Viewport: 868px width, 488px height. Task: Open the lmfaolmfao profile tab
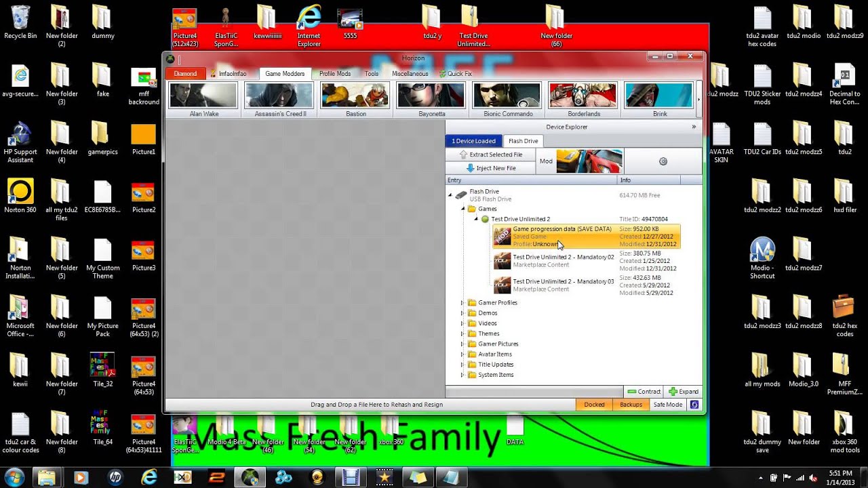point(228,73)
